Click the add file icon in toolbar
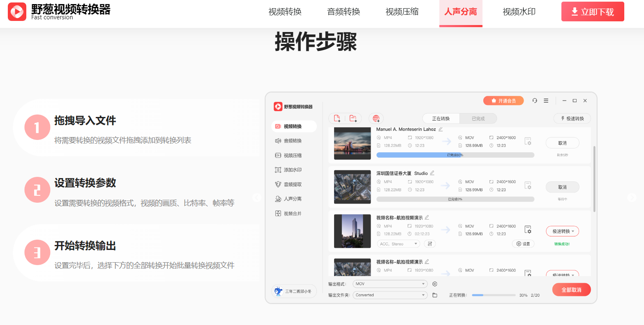Viewport: 644px width, 325px height. click(337, 118)
